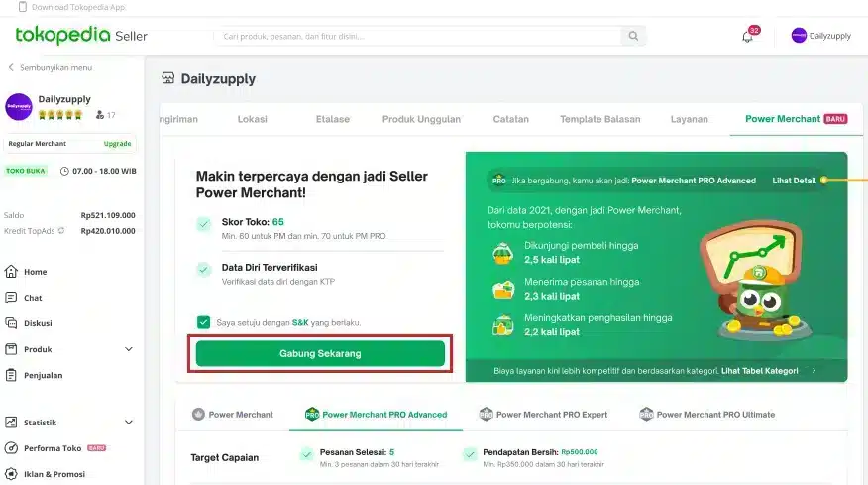Viewport: 868px width, 485px height.
Task: Open the Layanan tab
Action: 690,119
